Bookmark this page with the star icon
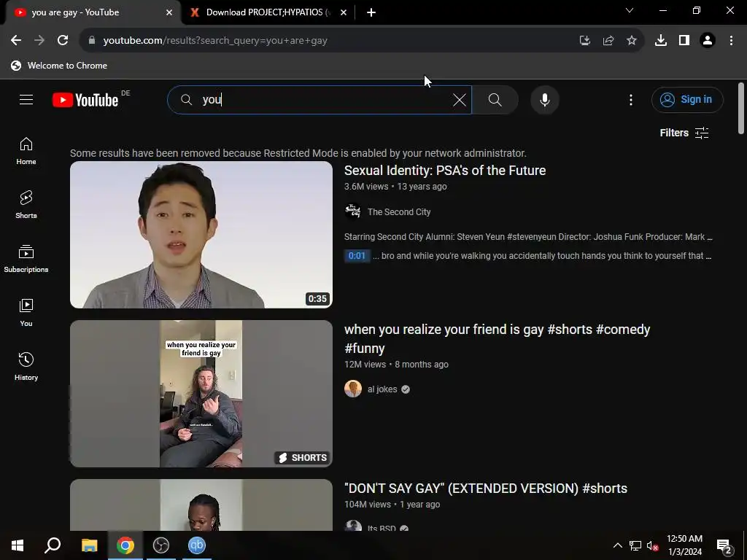Image resolution: width=747 pixels, height=560 pixels. pyautogui.click(x=631, y=41)
